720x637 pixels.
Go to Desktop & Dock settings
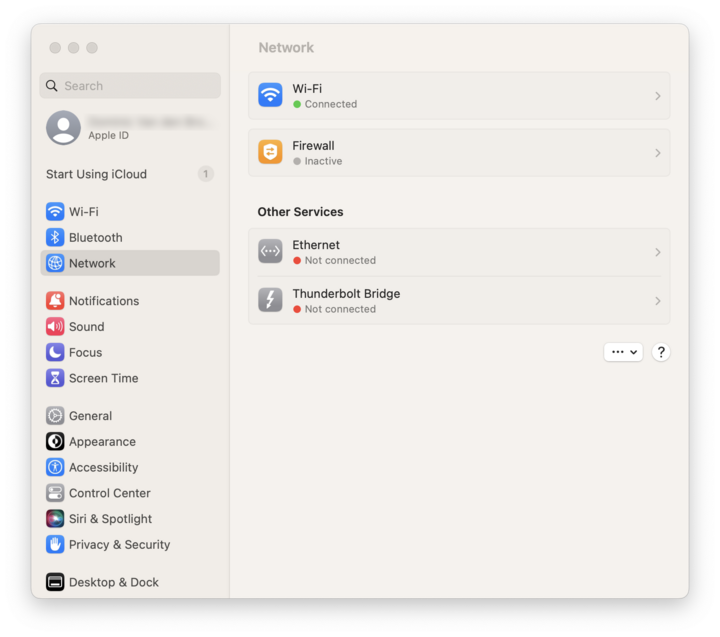(x=113, y=582)
